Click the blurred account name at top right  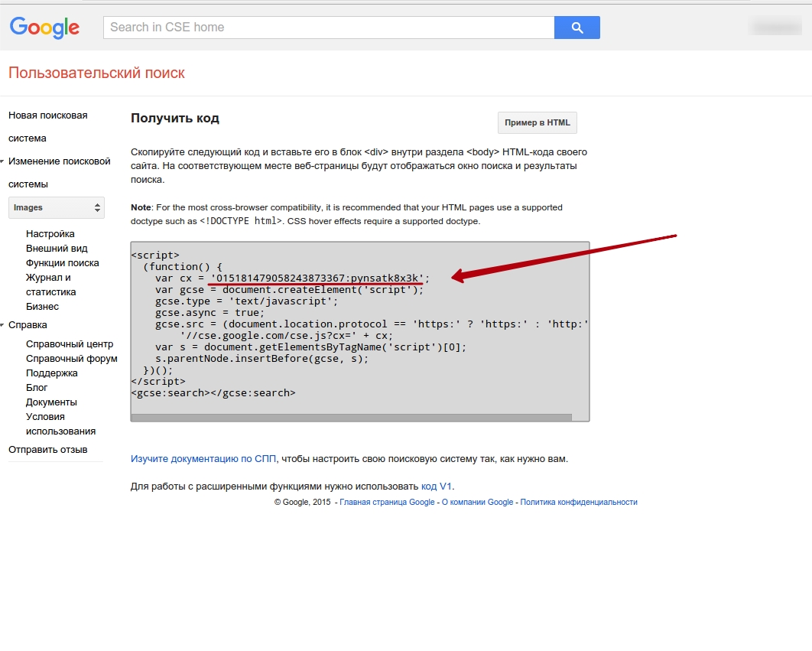tap(775, 27)
